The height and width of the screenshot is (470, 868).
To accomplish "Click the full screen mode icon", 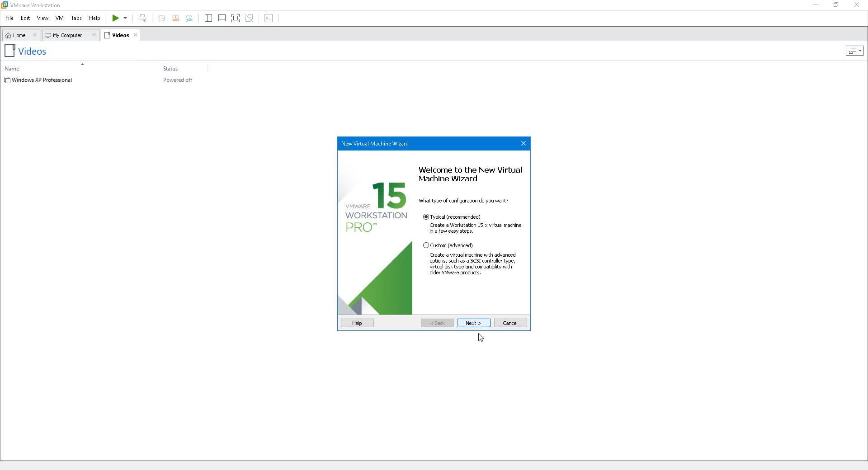I will coord(236,18).
